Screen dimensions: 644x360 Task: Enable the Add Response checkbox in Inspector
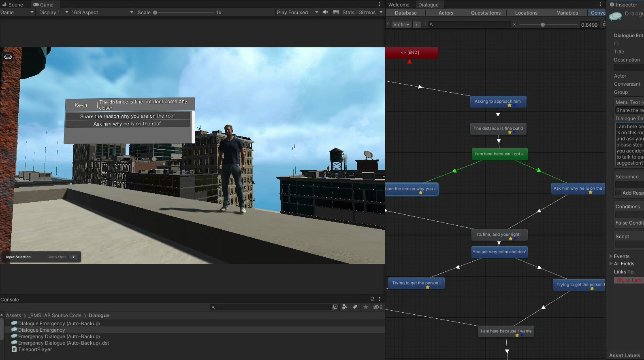click(x=618, y=193)
